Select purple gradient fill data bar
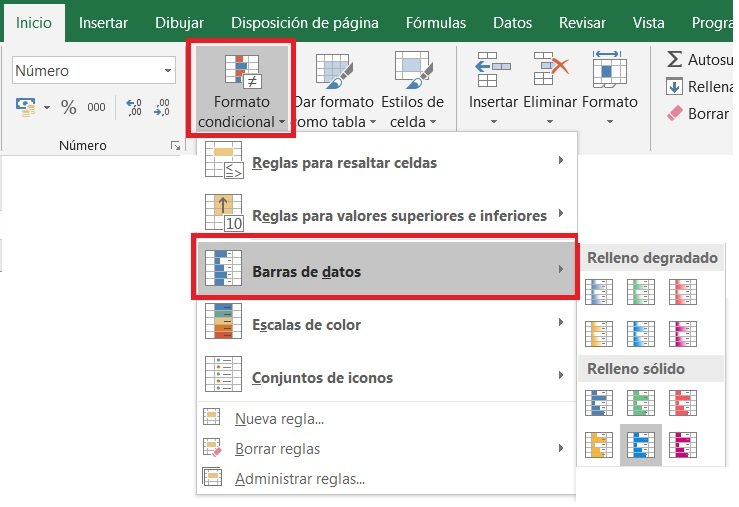Viewport: 739px width, 507px height. (682, 333)
